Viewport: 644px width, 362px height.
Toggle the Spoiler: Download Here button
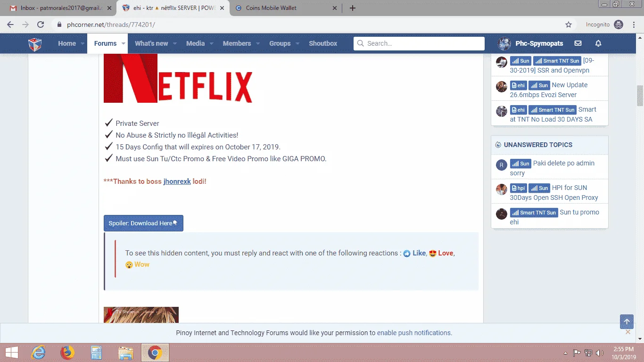[143, 223]
